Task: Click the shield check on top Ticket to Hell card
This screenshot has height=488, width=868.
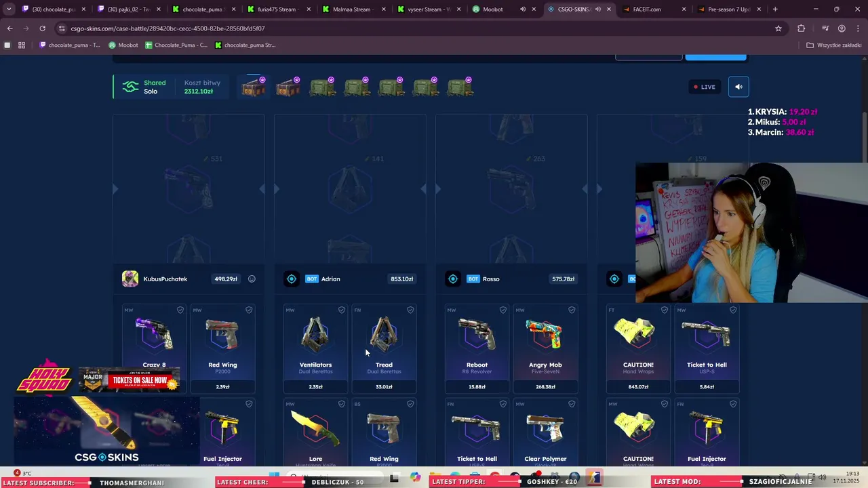Action: click(733, 310)
